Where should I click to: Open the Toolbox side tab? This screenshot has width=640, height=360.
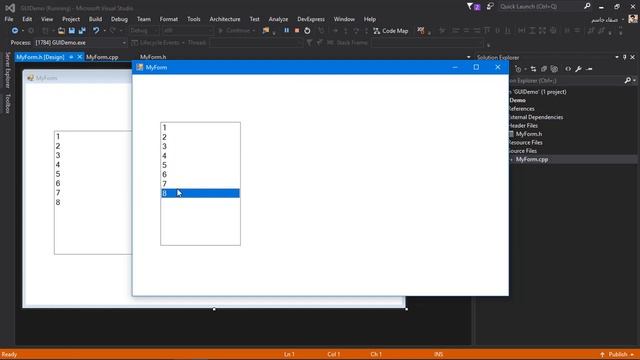tap(7, 104)
